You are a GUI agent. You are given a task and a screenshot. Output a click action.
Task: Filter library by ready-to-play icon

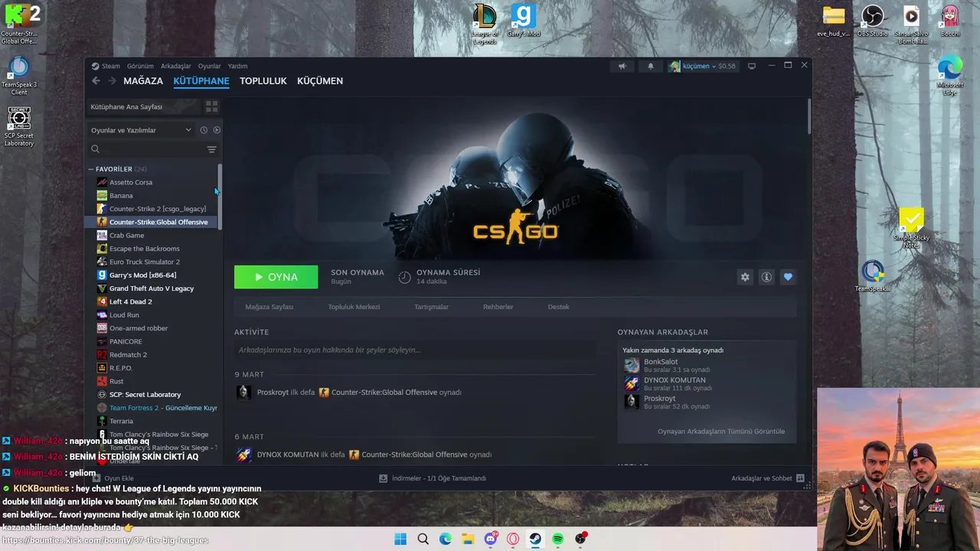pyautogui.click(x=217, y=130)
